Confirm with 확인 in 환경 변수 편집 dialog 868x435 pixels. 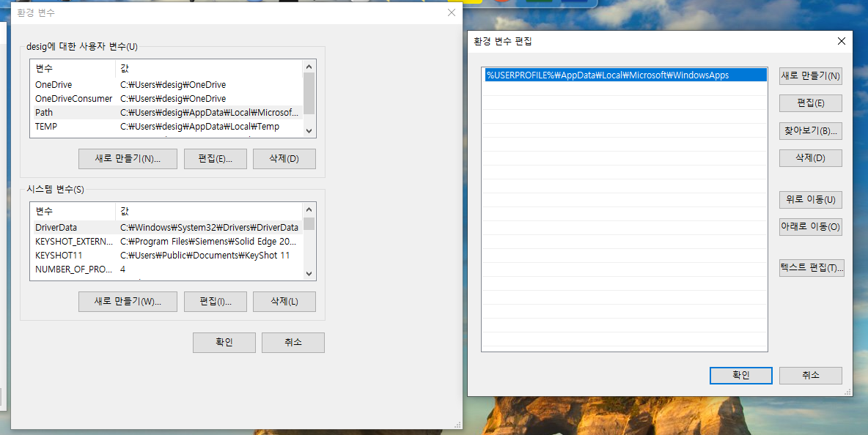click(x=740, y=375)
